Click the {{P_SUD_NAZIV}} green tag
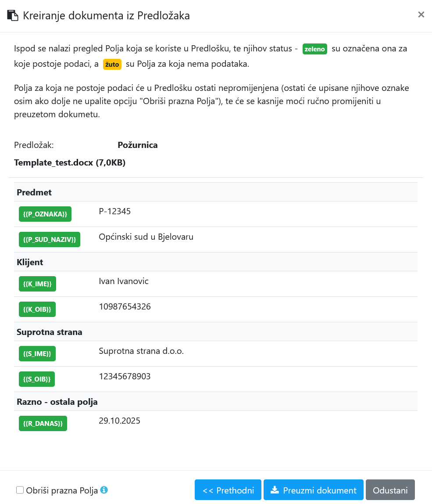This screenshot has height=504, width=432. pos(50,239)
